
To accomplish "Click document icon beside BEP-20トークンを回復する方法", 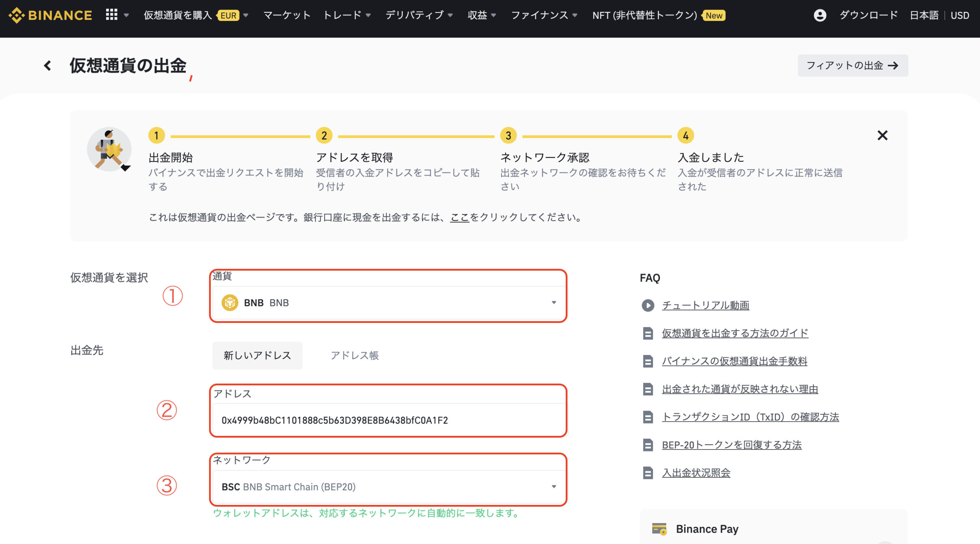I will [648, 445].
